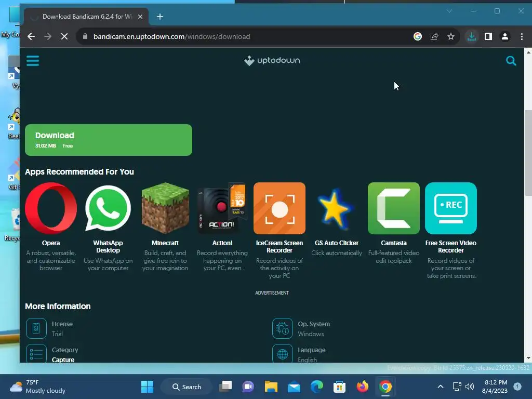View site info via the lock icon
This screenshot has width=532, height=399.
coord(85,36)
